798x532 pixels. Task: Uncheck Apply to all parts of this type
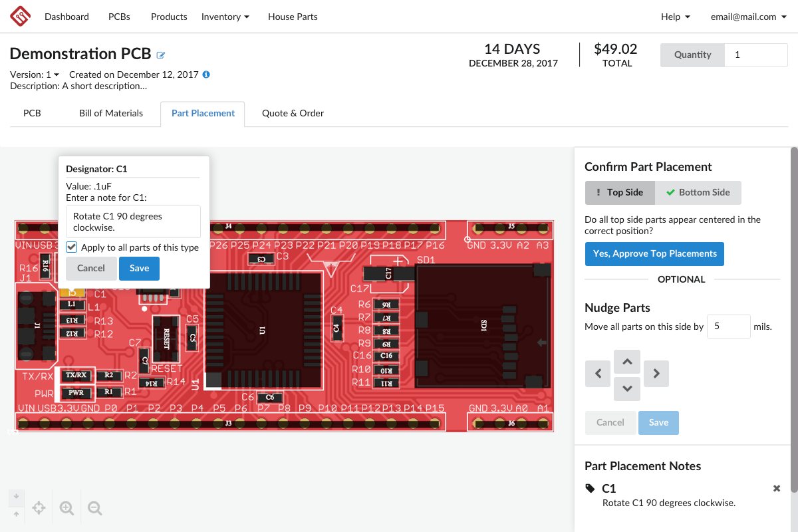pyautogui.click(x=71, y=247)
